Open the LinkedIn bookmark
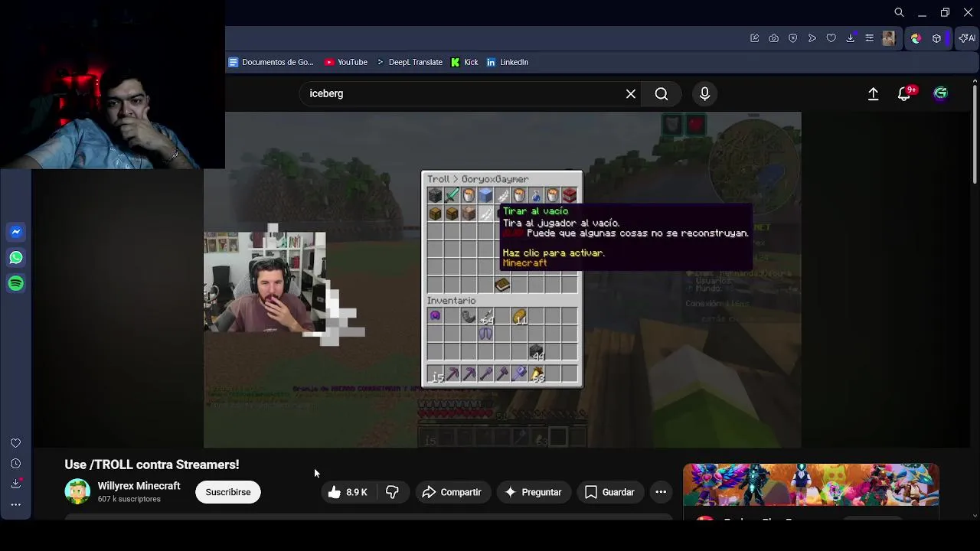 click(508, 62)
